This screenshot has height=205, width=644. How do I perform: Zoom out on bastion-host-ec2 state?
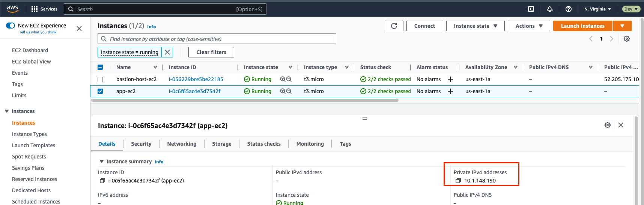tap(289, 79)
